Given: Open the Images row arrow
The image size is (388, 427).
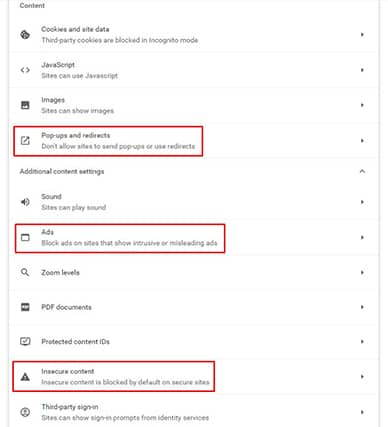Looking at the screenshot, I should point(362,105).
